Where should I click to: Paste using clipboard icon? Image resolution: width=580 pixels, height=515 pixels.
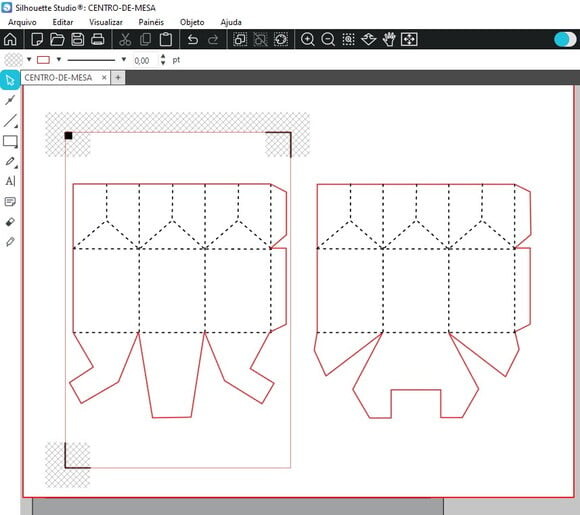[166, 39]
